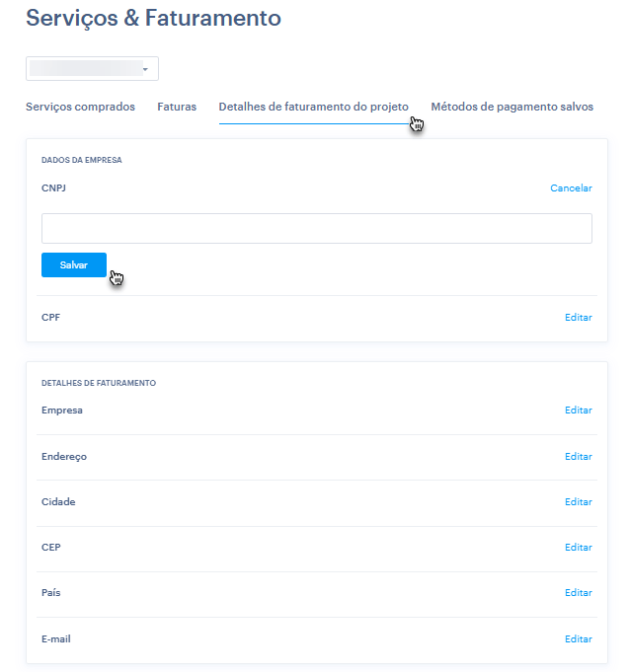
Task: Click Editar for País
Action: click(x=578, y=593)
